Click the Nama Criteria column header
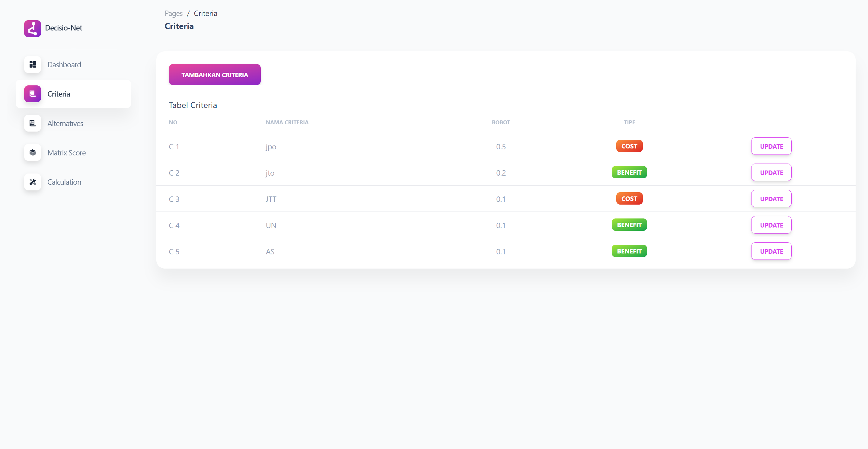Image resolution: width=868 pixels, height=449 pixels. (x=287, y=122)
